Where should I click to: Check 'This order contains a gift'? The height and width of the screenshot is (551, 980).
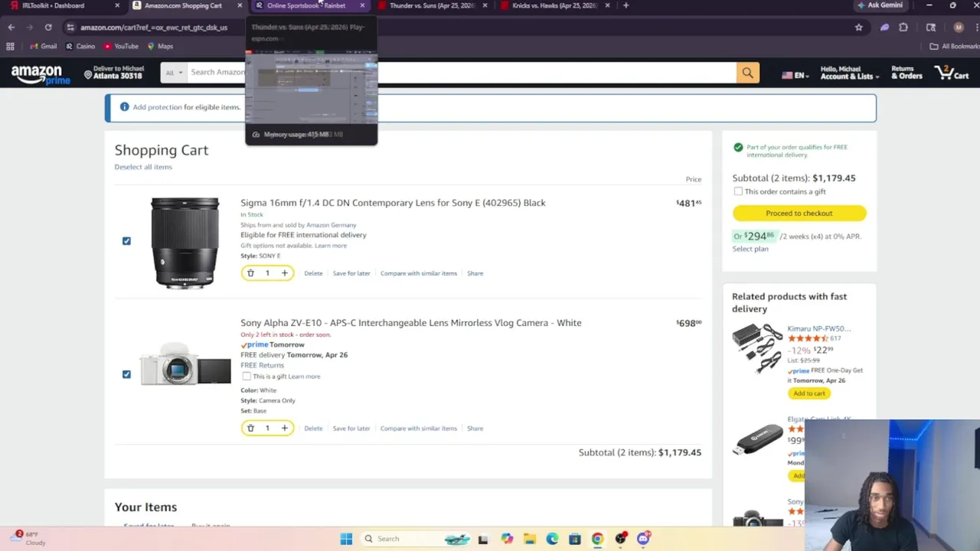click(738, 191)
